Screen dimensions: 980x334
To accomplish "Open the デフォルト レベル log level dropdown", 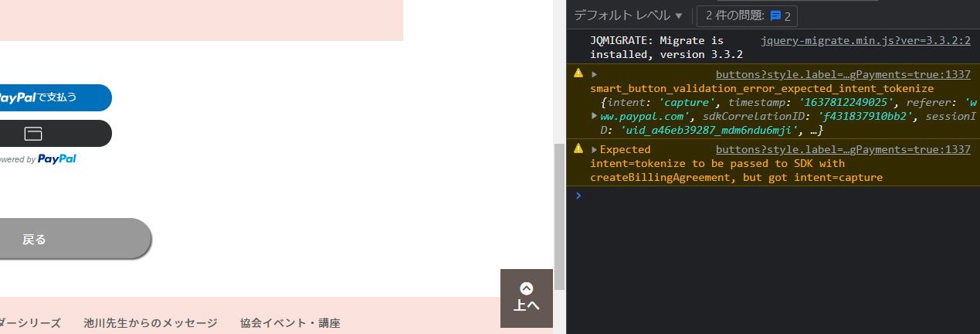I will [629, 15].
